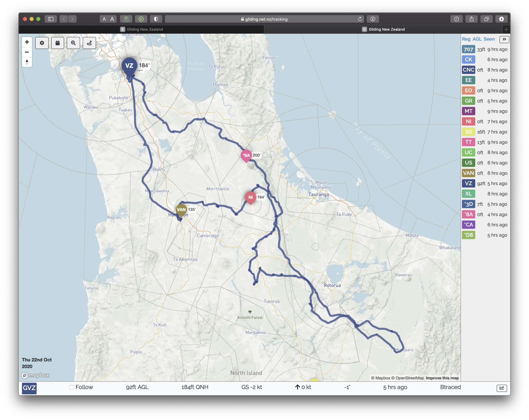Image resolution: width=529 pixels, height=420 pixels.
Task: Sort aircraft list by Seen column
Action: click(489, 39)
